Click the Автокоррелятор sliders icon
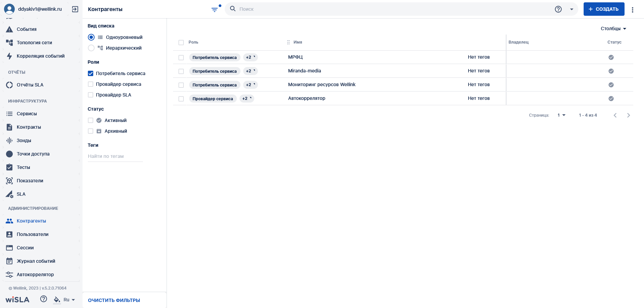 coord(9,274)
